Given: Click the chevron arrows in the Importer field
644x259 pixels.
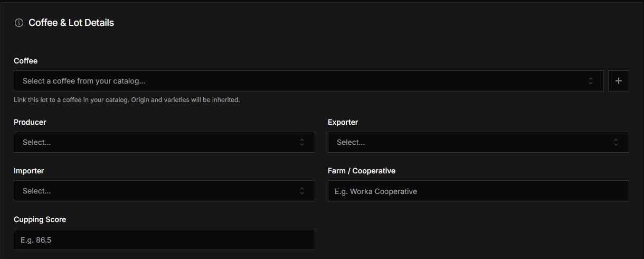Looking at the screenshot, I should click(x=302, y=191).
